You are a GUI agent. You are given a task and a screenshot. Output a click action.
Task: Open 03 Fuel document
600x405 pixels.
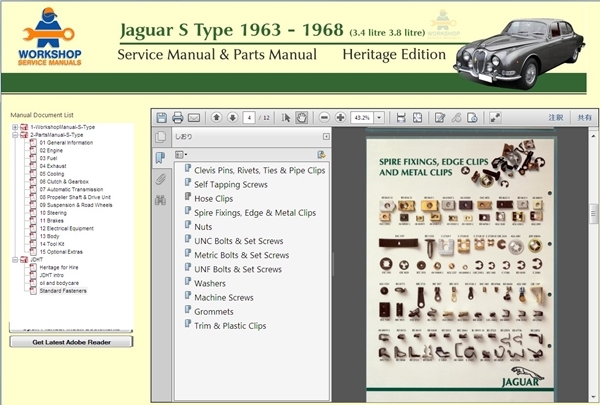coord(48,158)
